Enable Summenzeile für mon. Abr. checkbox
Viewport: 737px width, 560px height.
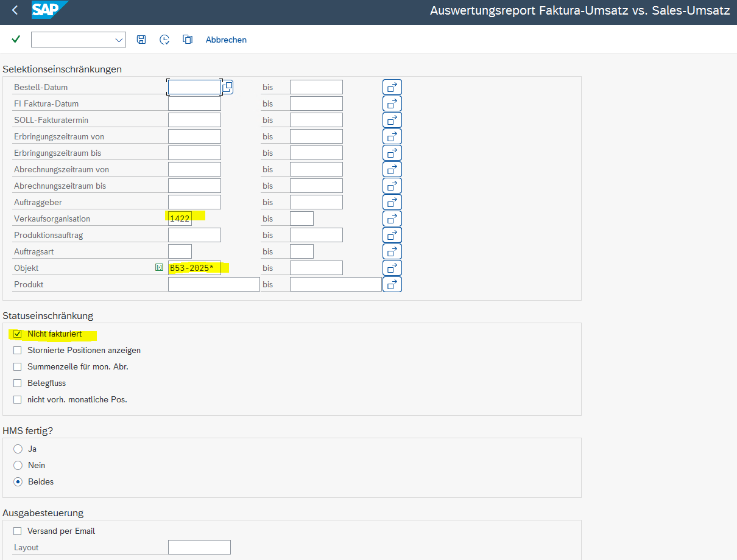pos(17,366)
